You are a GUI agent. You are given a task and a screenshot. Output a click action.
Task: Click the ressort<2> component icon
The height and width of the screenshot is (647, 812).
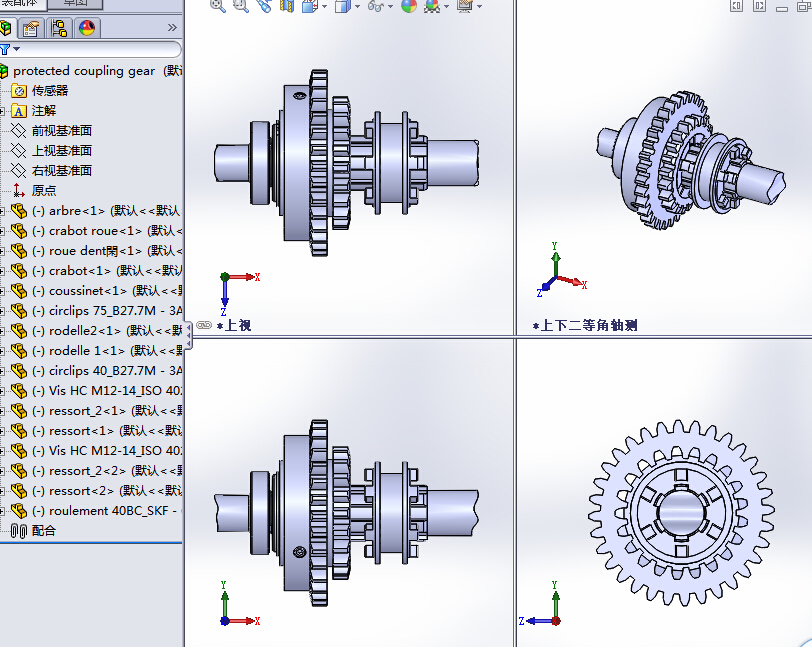19,491
